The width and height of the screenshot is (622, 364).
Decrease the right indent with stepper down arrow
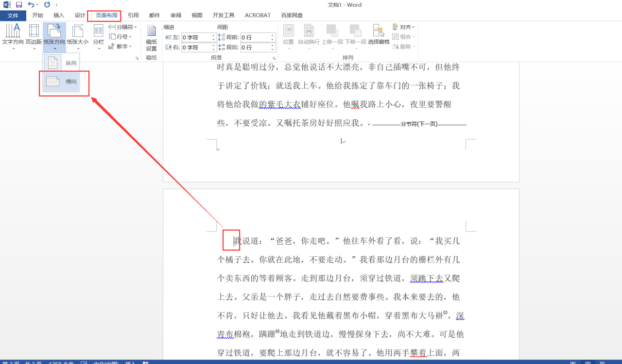[x=213, y=50]
